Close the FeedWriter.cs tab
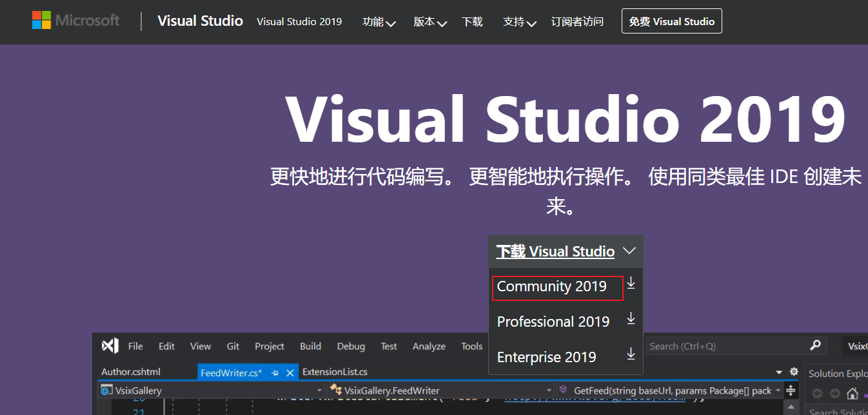This screenshot has height=415, width=868. (290, 372)
